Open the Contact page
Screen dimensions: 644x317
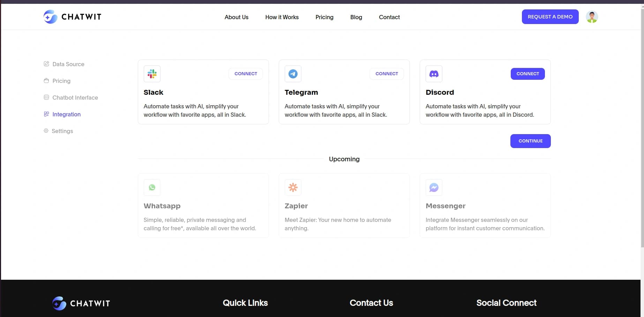[x=389, y=17]
